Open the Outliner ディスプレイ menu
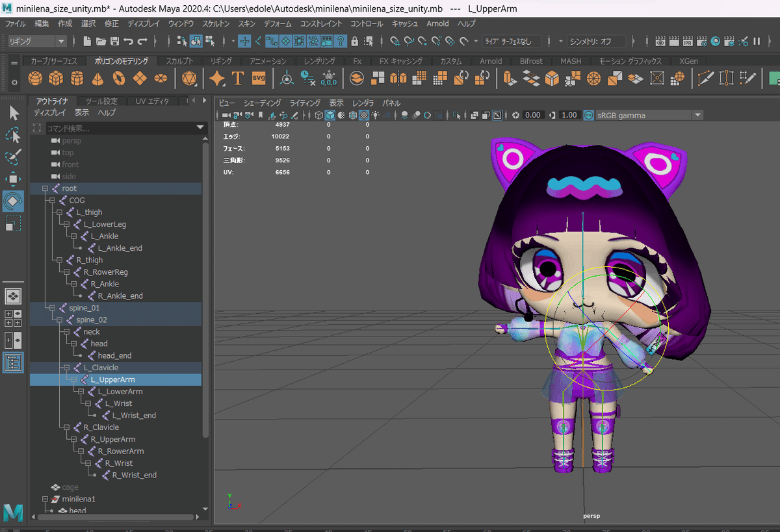The height and width of the screenshot is (532, 780). [x=49, y=112]
